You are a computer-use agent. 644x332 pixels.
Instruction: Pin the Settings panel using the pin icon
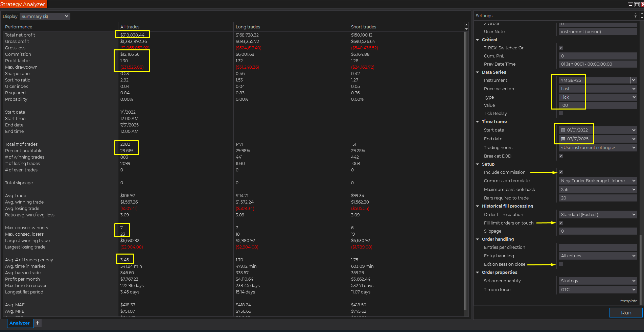[635, 16]
